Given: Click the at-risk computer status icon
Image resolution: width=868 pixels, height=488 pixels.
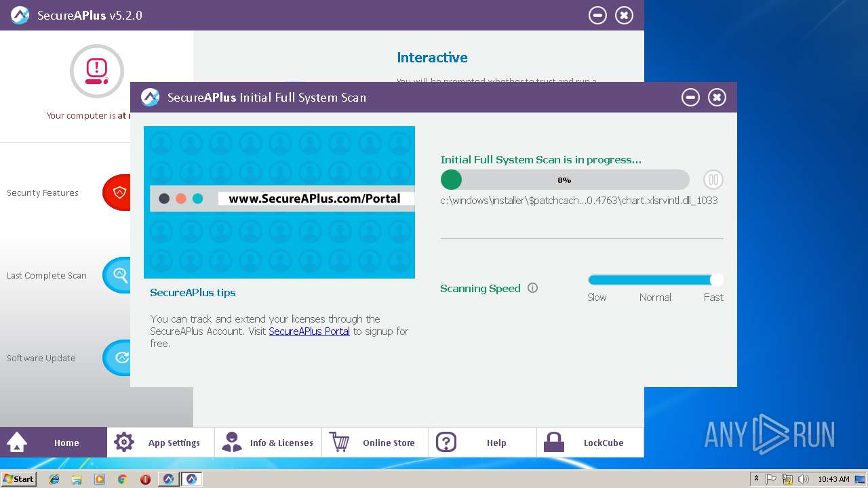Looking at the screenshot, I should pyautogui.click(x=97, y=71).
